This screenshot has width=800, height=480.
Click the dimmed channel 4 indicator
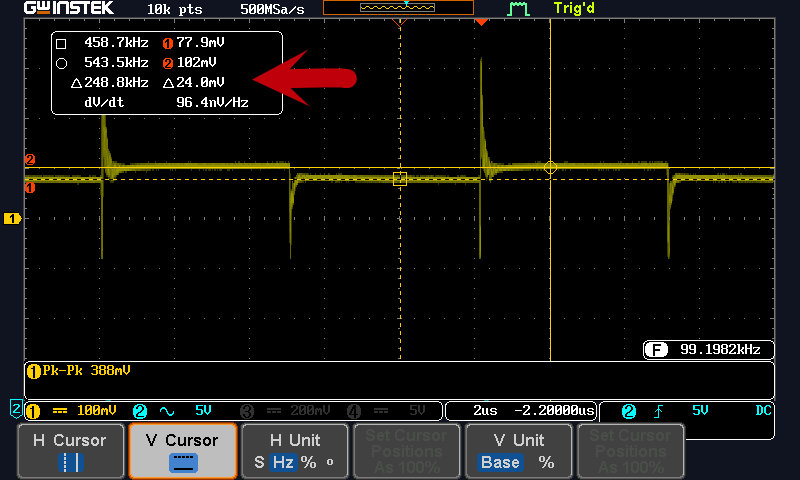click(354, 411)
